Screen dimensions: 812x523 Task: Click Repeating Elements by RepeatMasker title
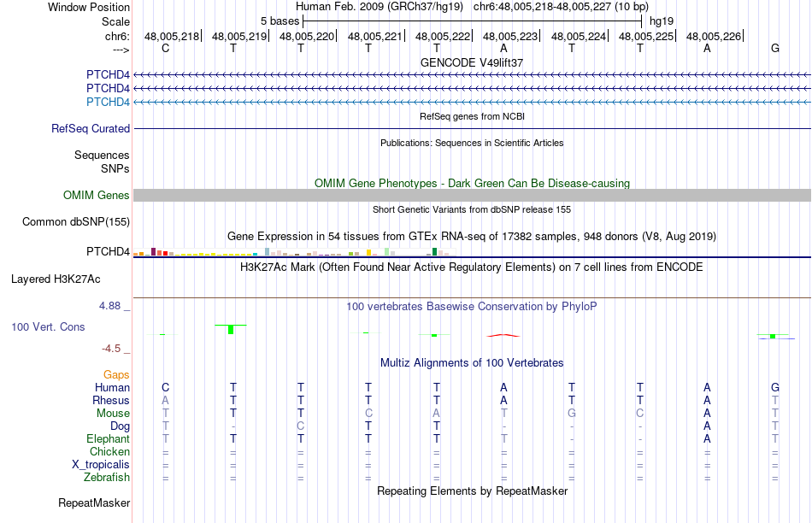point(472,491)
